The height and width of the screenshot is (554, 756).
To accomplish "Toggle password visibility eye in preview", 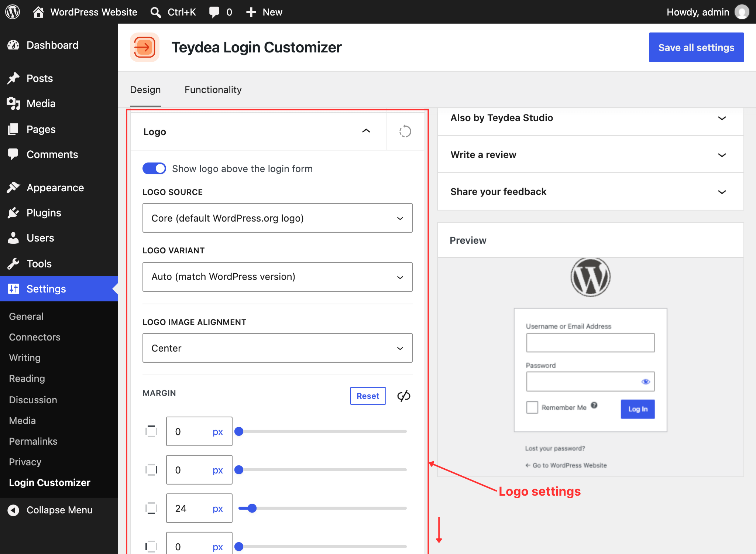I will (646, 382).
